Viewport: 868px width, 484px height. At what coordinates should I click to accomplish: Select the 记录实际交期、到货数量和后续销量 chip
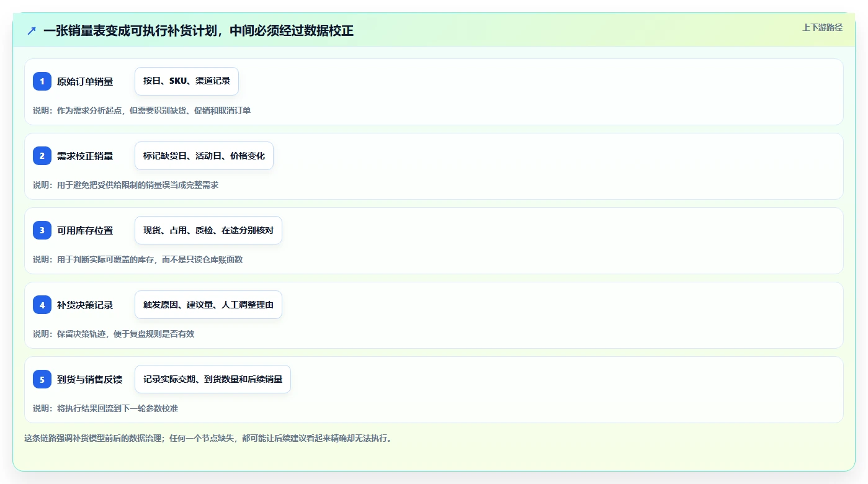pyautogui.click(x=213, y=379)
